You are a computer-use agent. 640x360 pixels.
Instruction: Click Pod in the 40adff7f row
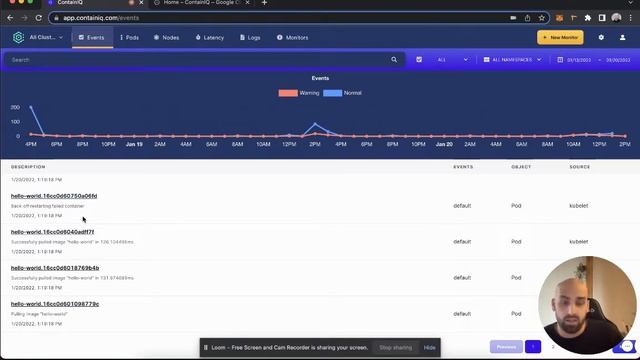coord(516,242)
